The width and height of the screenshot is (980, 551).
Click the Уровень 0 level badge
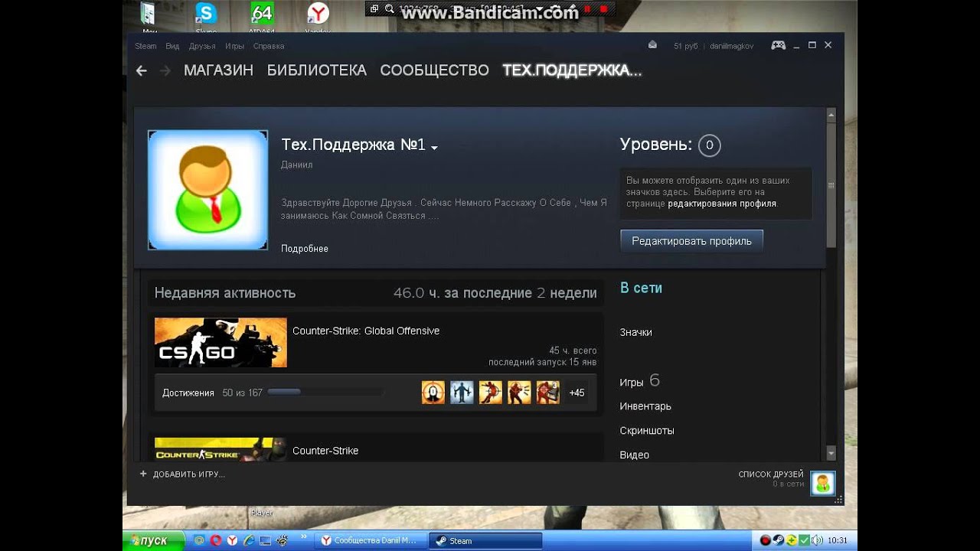[709, 145]
